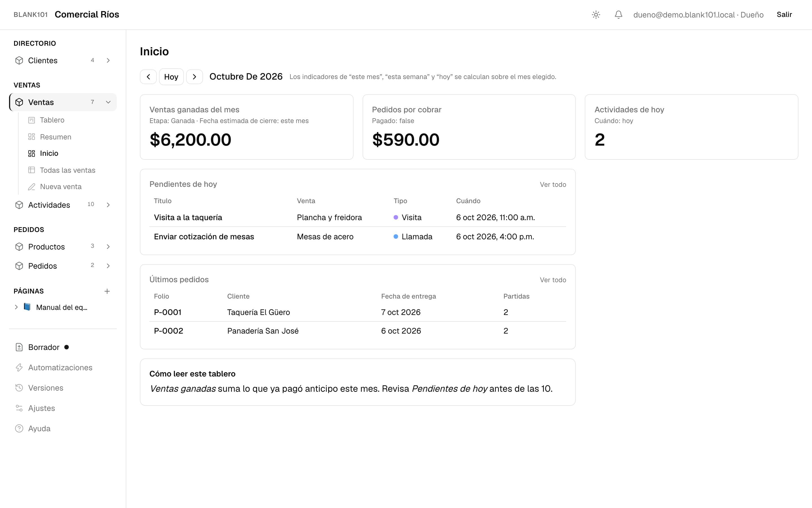Viewport: 812px width, 508px height.
Task: Click the Pedidos cube icon
Action: (x=19, y=266)
